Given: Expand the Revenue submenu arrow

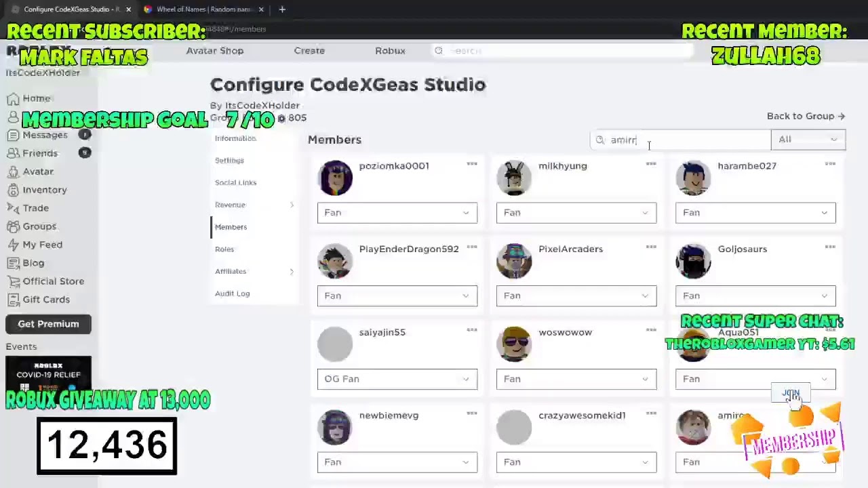Looking at the screenshot, I should (x=292, y=205).
